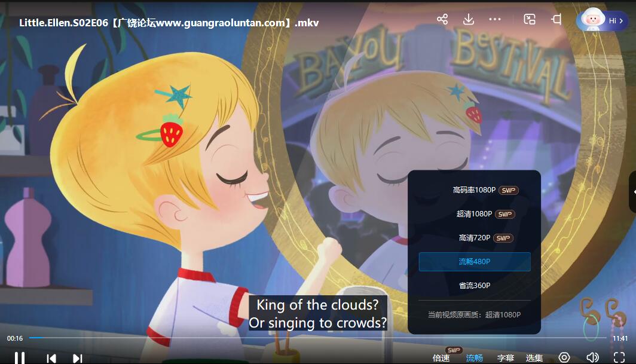Click the subtitle line 'King of the clouds?'
Viewport: 636px width, 364px height.
(317, 305)
